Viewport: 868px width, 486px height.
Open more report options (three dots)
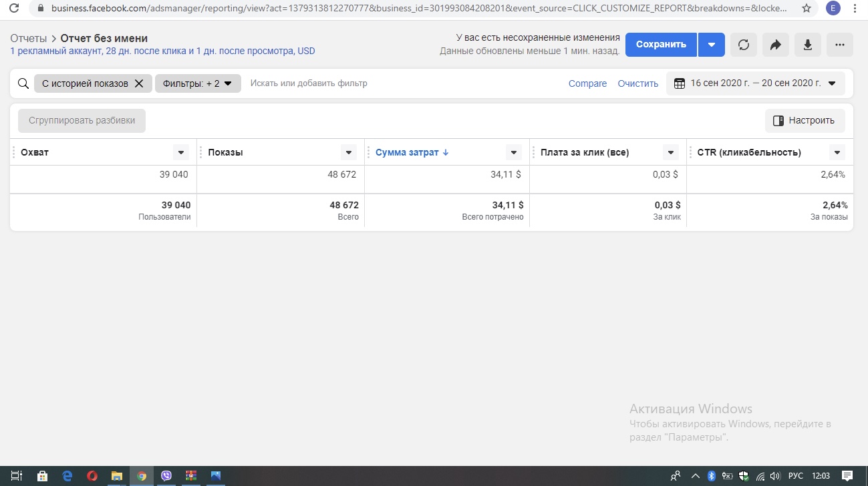pyautogui.click(x=840, y=45)
